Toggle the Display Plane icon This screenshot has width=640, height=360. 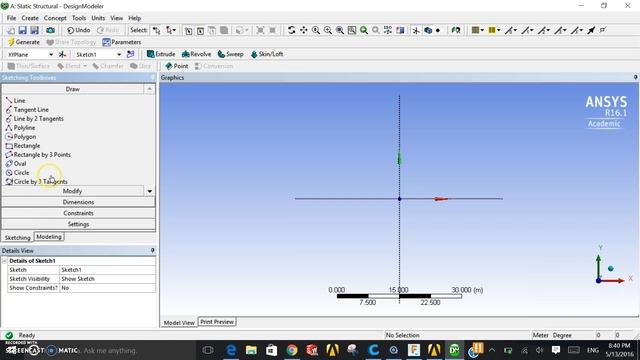[416, 30]
